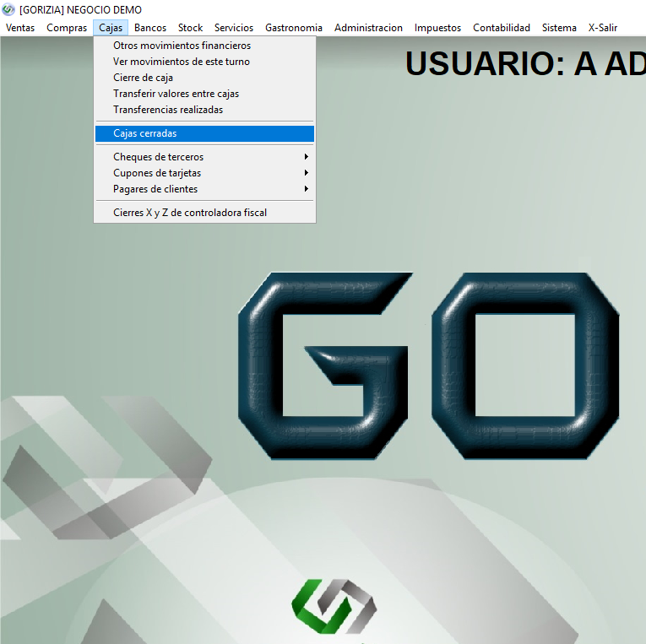The image size is (646, 644).
Task: Open Cierres X y Z de controladora fiscal
Action: point(204,213)
